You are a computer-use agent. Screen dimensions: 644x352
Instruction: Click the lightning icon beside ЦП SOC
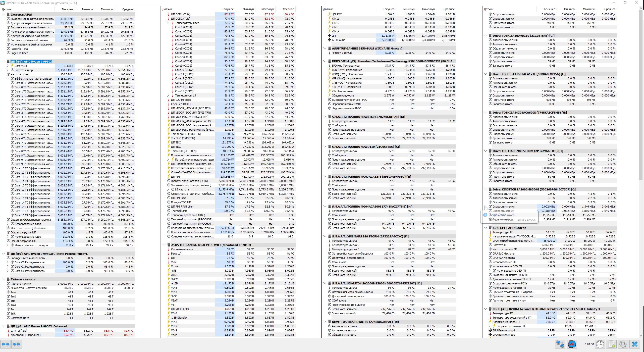click(329, 14)
